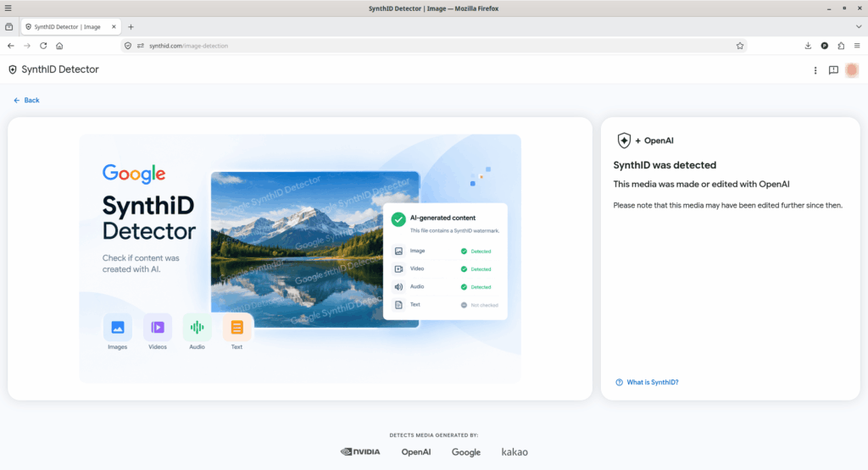The image size is (868, 470).
Task: Open the What is SynthID? link
Action: (x=652, y=382)
